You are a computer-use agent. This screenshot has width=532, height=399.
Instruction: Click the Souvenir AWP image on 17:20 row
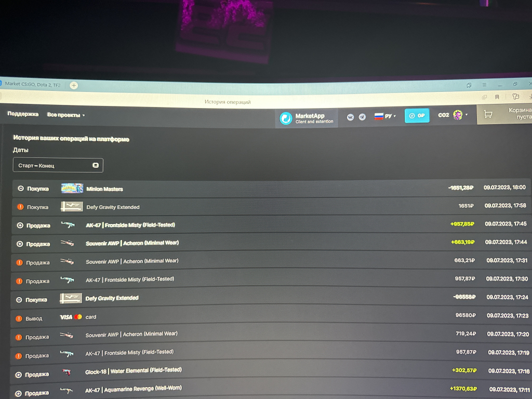(x=66, y=335)
